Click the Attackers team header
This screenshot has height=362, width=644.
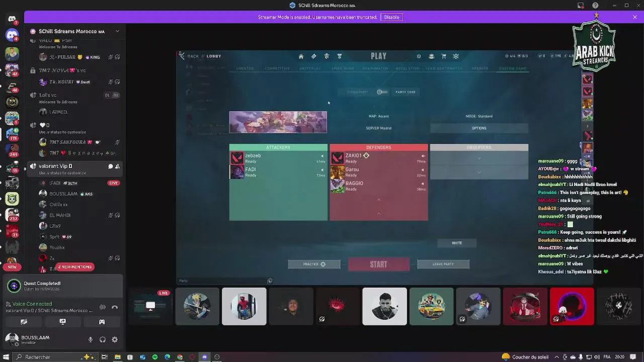pos(278,147)
